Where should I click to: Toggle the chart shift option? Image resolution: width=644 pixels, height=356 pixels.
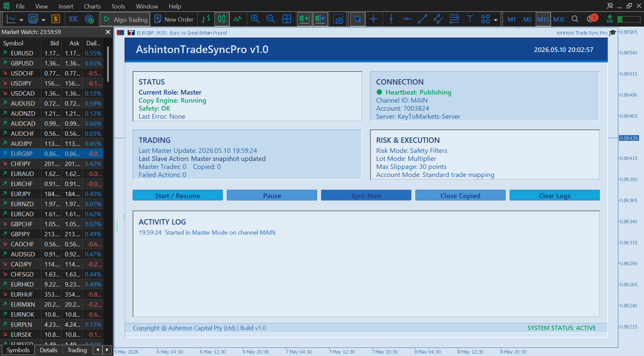click(x=320, y=19)
